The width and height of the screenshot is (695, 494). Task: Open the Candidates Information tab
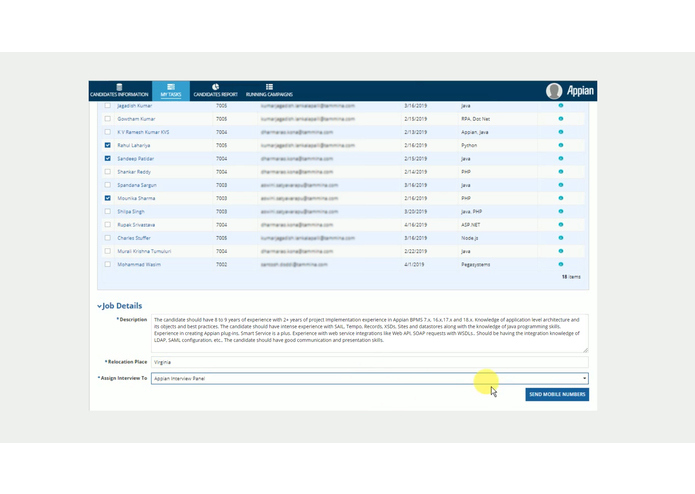tap(119, 90)
